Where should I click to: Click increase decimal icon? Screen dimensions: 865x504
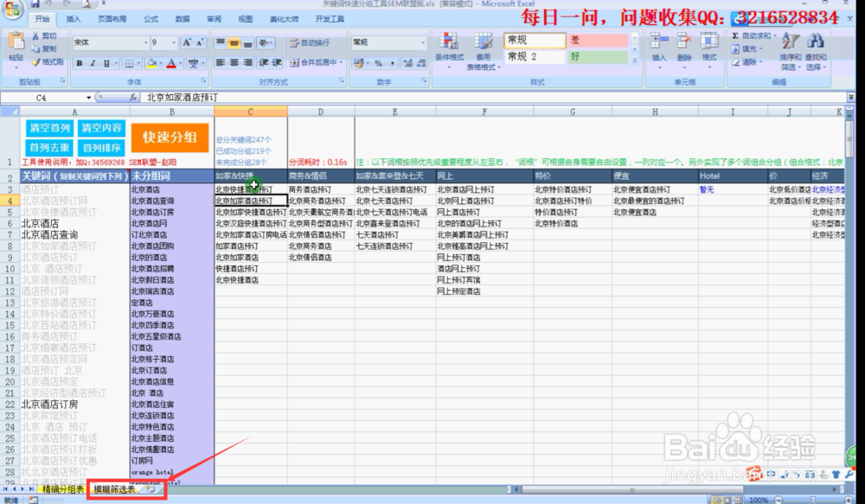click(407, 63)
